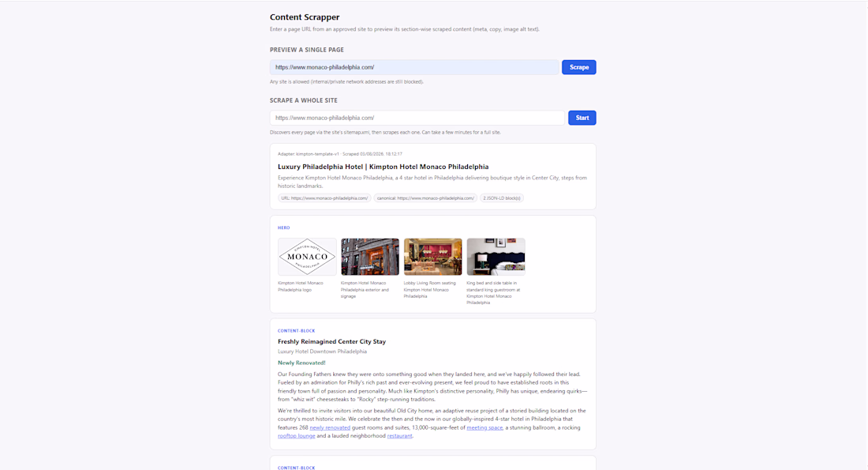Open the Lobby Living Room seating thumbnail
The height and width of the screenshot is (470, 868).
[x=433, y=257]
